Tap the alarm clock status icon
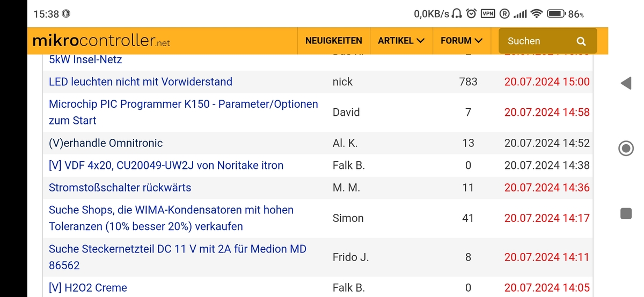This screenshot has height=297, width=644. click(471, 13)
